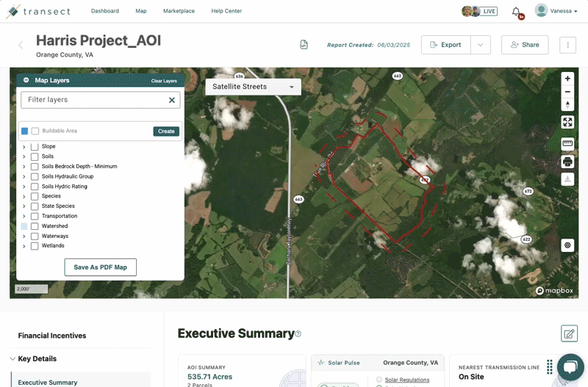This screenshot has height=387, width=588.
Task: Click the Create button
Action: [x=166, y=131]
